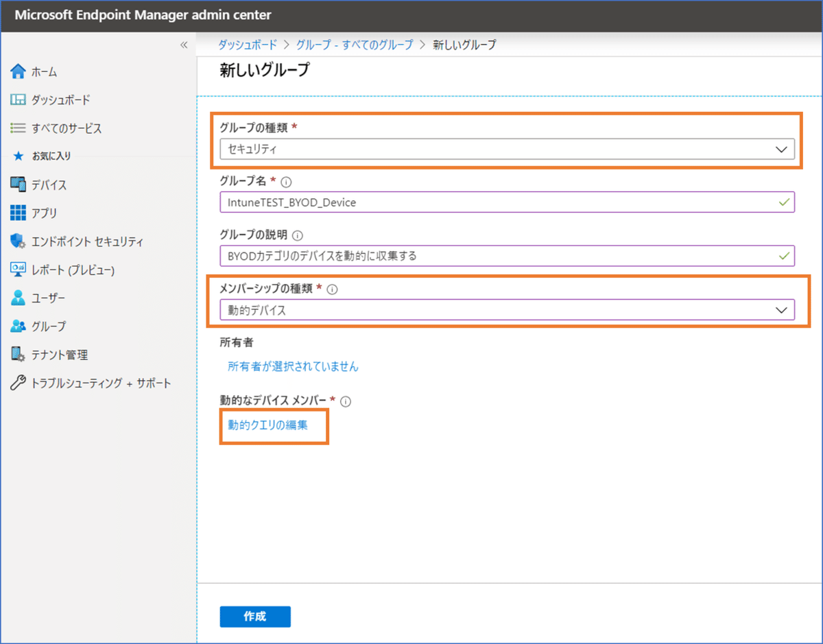Click info icon next to グループの説明
The image size is (823, 644).
[x=298, y=235]
